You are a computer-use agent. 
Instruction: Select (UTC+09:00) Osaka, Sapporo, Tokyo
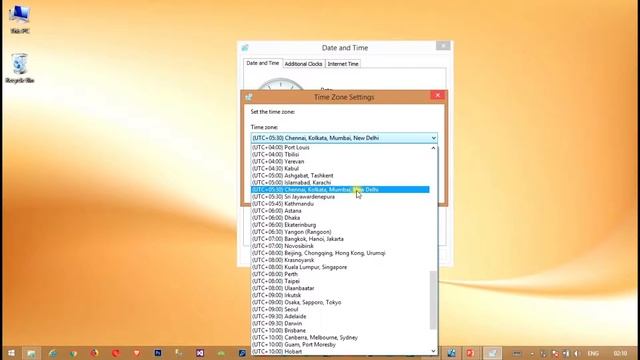(340, 302)
